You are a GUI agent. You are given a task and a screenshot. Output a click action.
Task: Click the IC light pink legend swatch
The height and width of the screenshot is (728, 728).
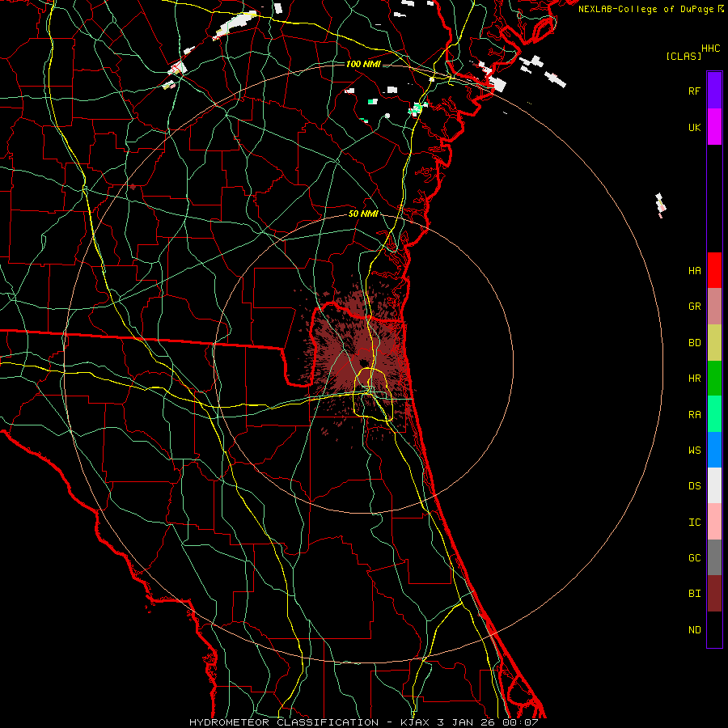coord(714,522)
